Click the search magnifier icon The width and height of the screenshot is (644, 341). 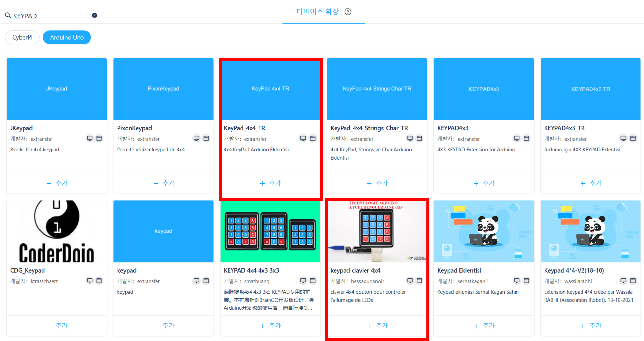[x=8, y=15]
